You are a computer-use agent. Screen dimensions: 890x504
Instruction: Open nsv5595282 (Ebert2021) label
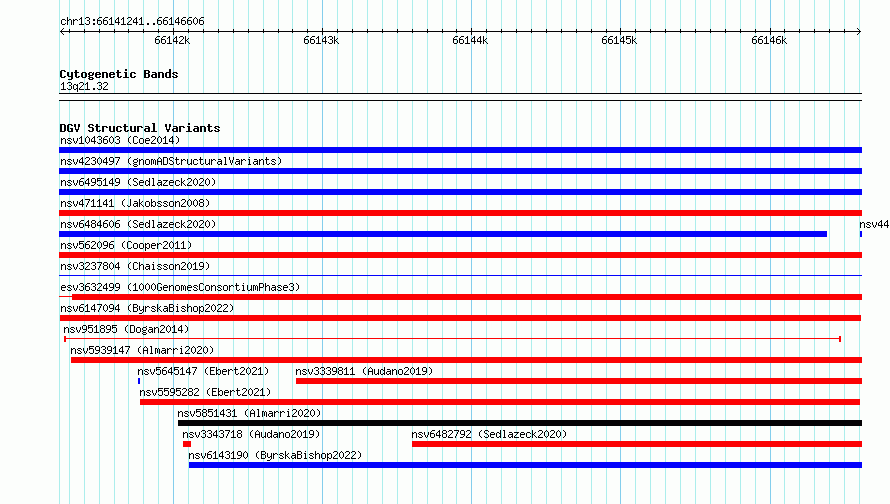pyautogui.click(x=205, y=392)
